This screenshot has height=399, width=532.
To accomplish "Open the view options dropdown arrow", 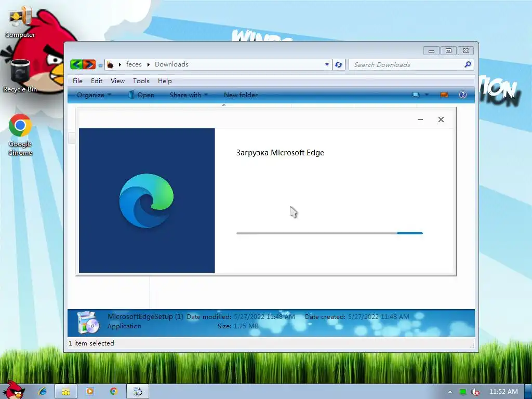I will click(427, 95).
